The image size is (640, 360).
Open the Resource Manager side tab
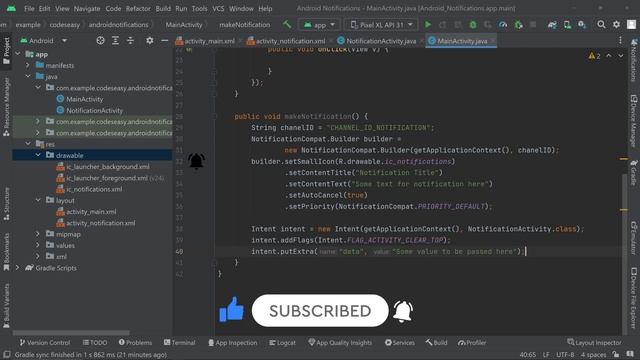[6, 107]
